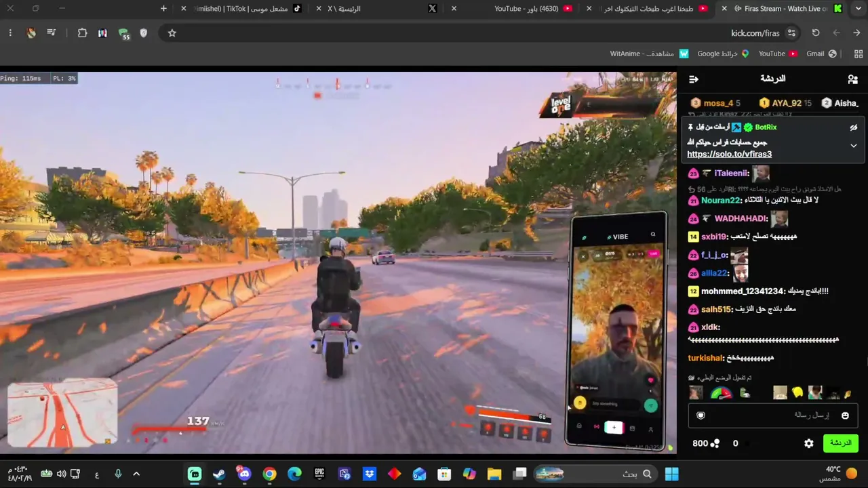The image size is (868, 488).
Task: Open Discord from the taskbar
Action: (x=244, y=474)
